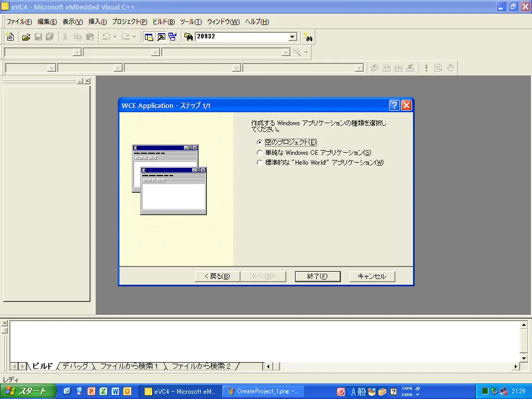Screen dimensions: 532x399
Task: Open the ビルド menu
Action: (x=164, y=22)
